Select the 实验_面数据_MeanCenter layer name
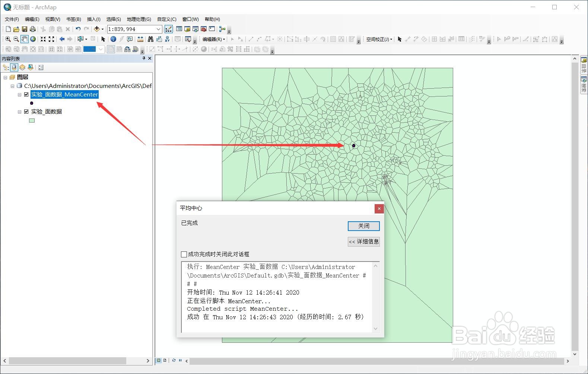Screen dimensions: 588x374 [x=64, y=95]
